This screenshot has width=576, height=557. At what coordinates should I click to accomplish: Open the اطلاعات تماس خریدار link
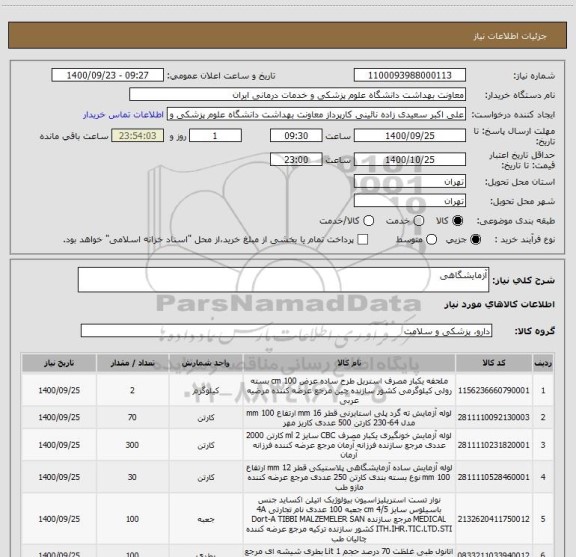(x=123, y=115)
